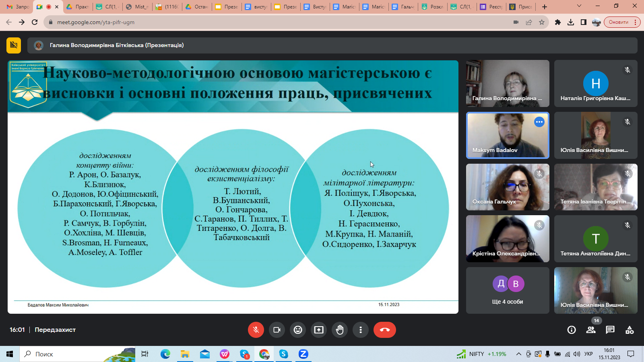Viewport: 644px width, 362px height.
Task: Toggle the camera off
Action: click(277, 330)
